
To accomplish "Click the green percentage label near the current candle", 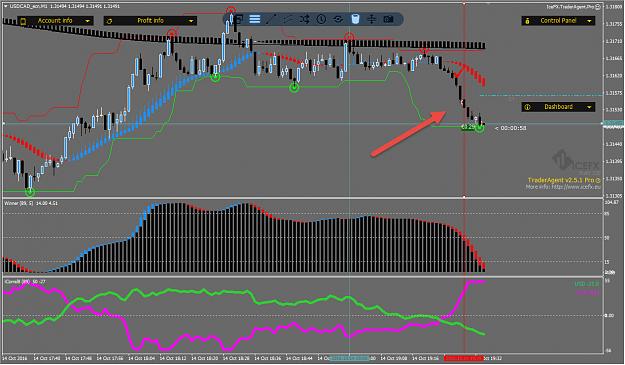I will tap(468, 127).
